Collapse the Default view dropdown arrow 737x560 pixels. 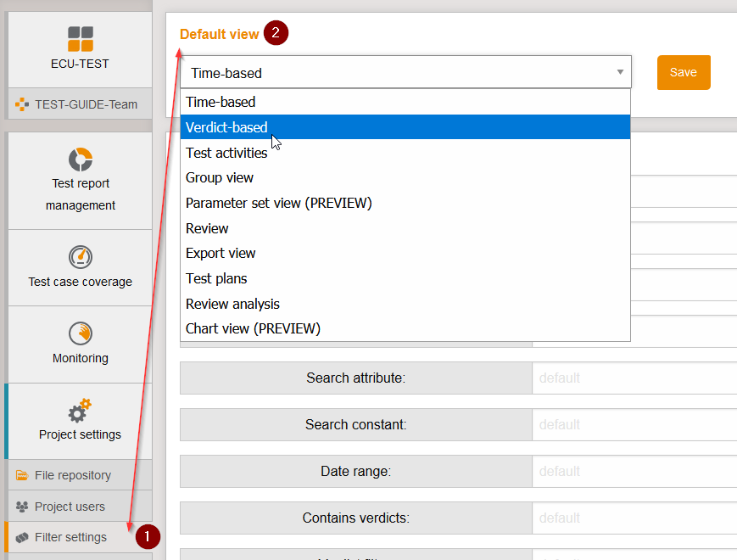(x=620, y=73)
